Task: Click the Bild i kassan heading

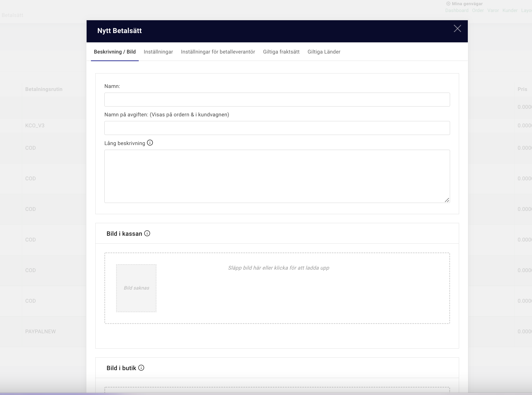Action: pyautogui.click(x=124, y=234)
